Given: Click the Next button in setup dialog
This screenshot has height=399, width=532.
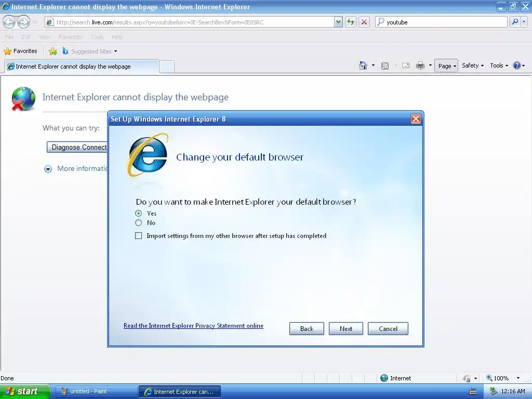Looking at the screenshot, I should click(345, 328).
